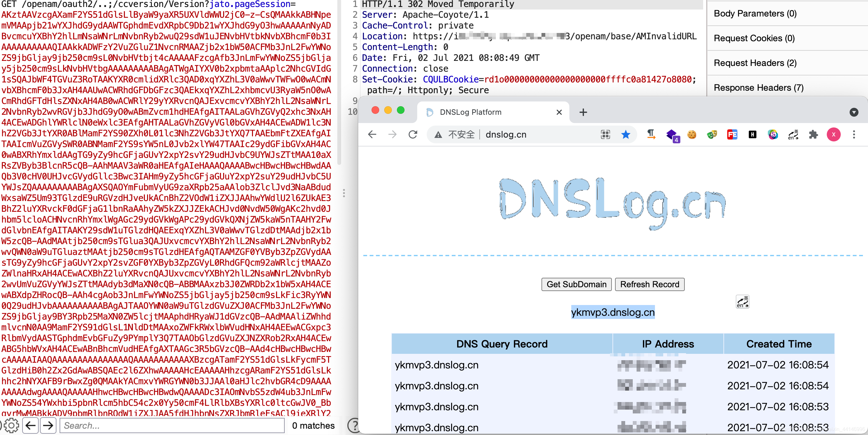The height and width of the screenshot is (435, 868).
Task: Click the Date header line in the response
Action: 450,58
